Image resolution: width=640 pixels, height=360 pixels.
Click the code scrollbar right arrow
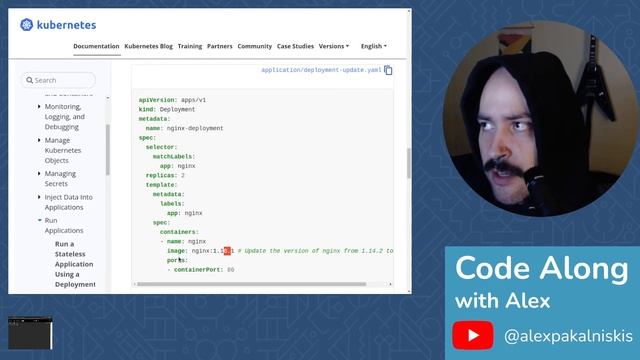click(391, 284)
